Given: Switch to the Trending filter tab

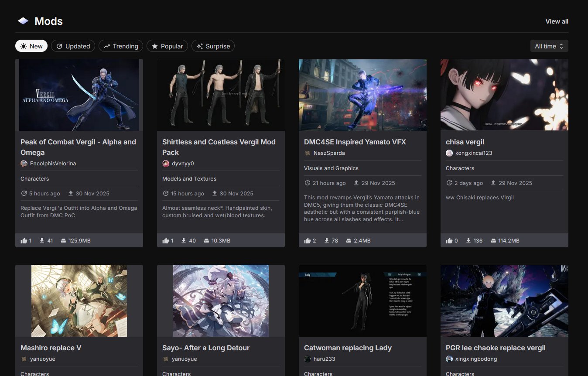Looking at the screenshot, I should coord(121,46).
